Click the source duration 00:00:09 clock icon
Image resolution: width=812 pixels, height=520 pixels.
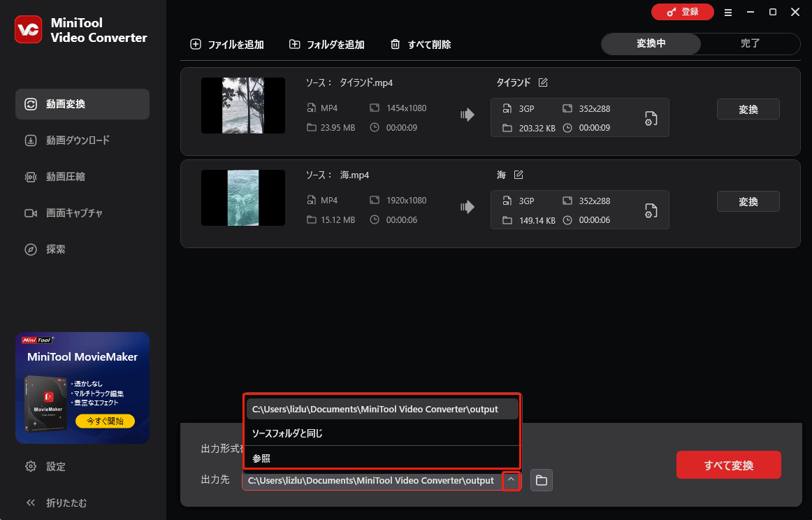pos(375,127)
